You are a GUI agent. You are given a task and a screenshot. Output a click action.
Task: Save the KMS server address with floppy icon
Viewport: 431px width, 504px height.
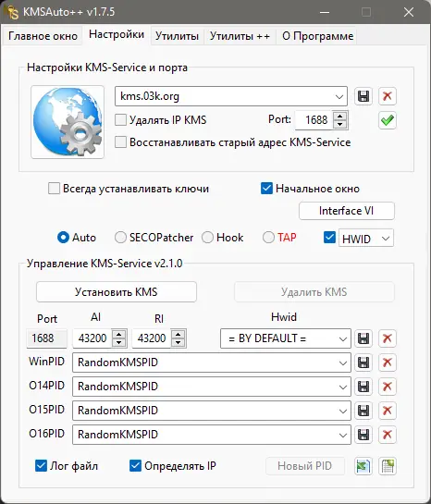pyautogui.click(x=363, y=96)
